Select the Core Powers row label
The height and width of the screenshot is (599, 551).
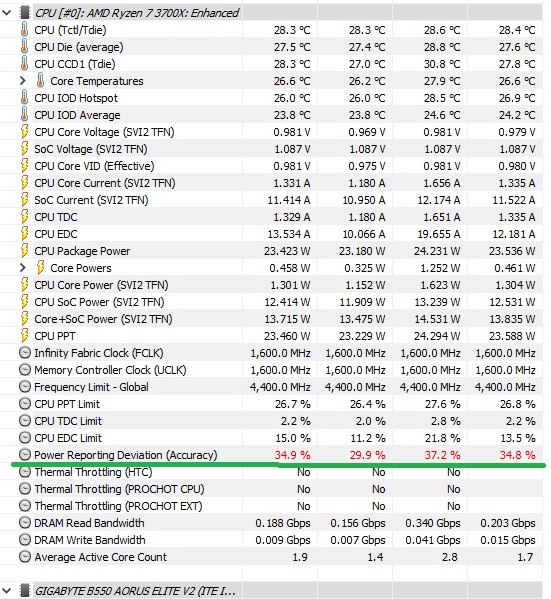[x=81, y=268]
